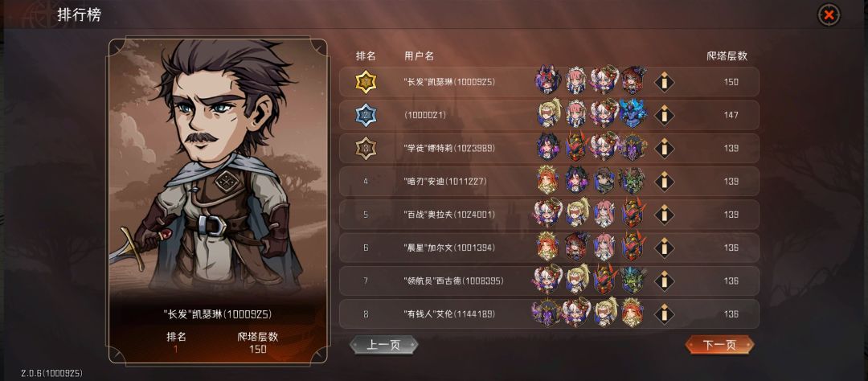Screen dimensions: 868x381
Task: Close the leaderboard with the red X
Action: (829, 15)
